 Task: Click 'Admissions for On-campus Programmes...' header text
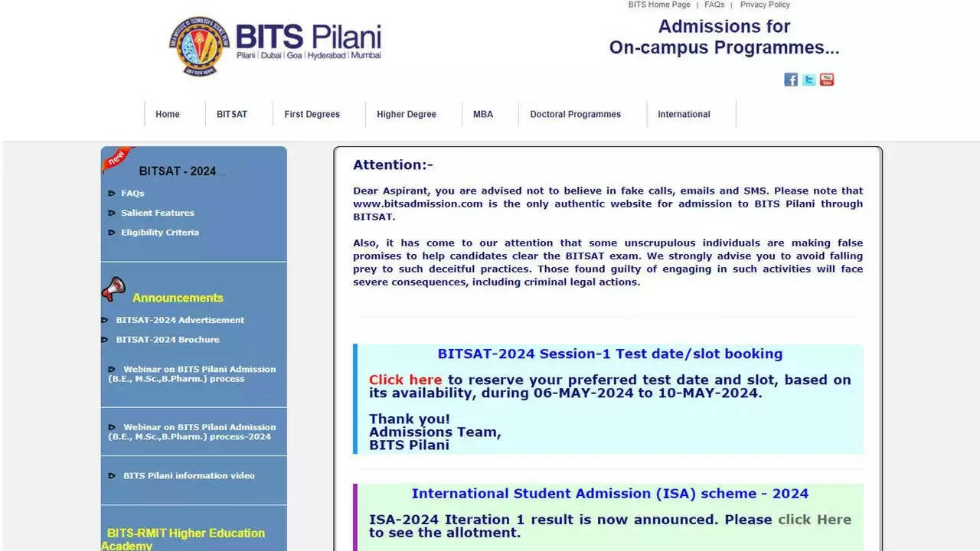coord(724,37)
